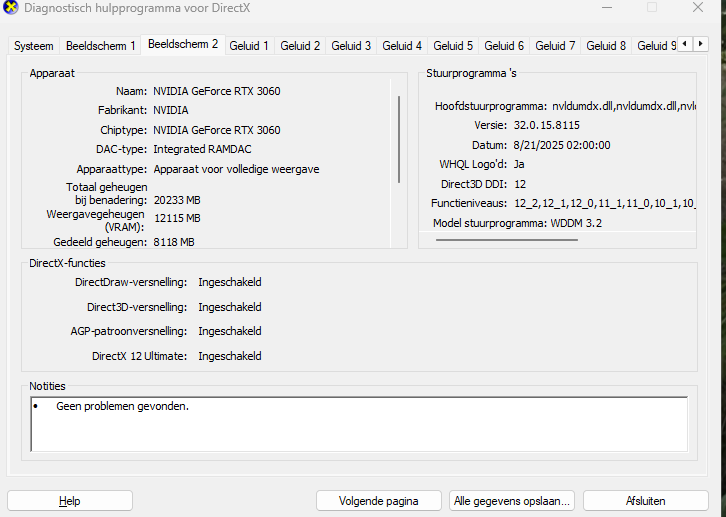Show the Geluid 5 tab
The height and width of the screenshot is (517, 726).
(453, 46)
